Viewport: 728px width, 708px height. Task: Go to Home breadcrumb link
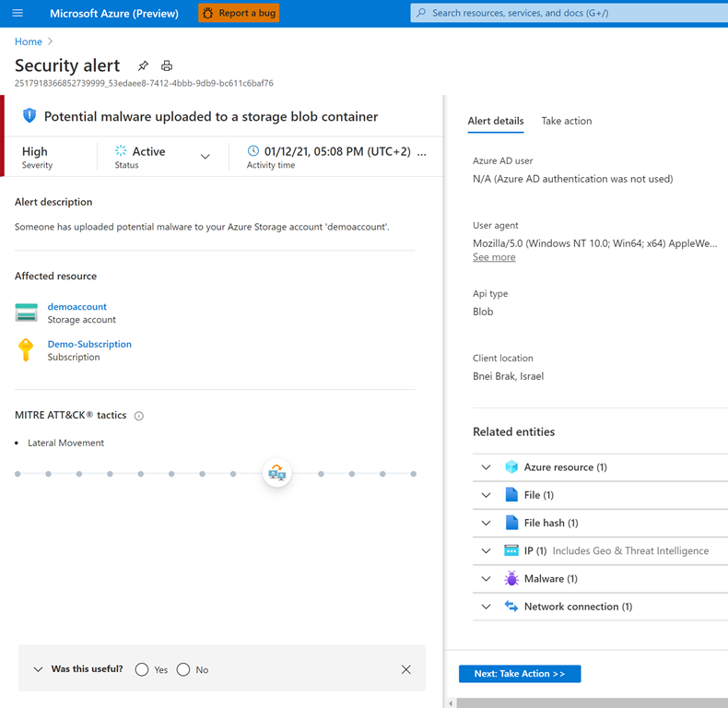29,41
